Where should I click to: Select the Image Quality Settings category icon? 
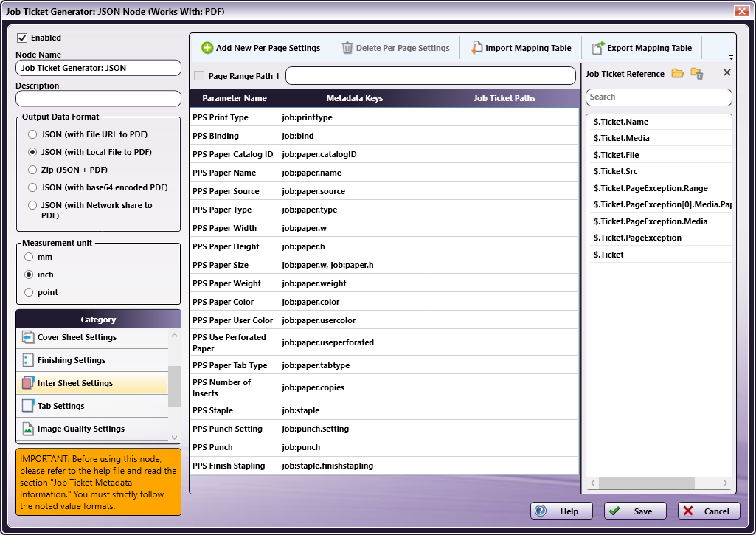click(28, 429)
